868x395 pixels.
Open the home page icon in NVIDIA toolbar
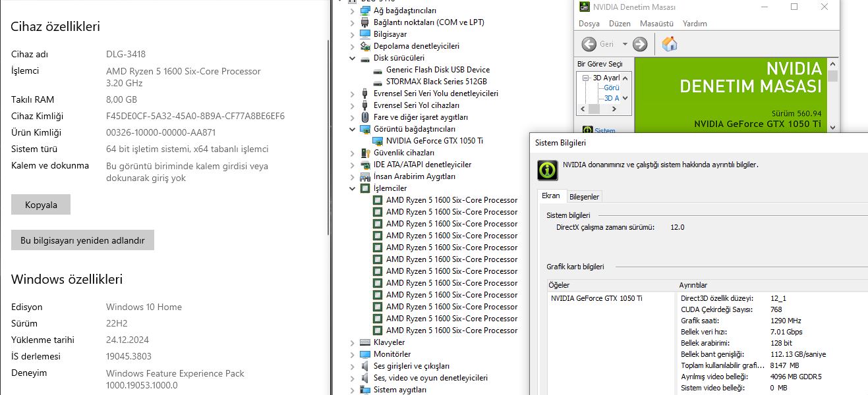click(x=670, y=44)
